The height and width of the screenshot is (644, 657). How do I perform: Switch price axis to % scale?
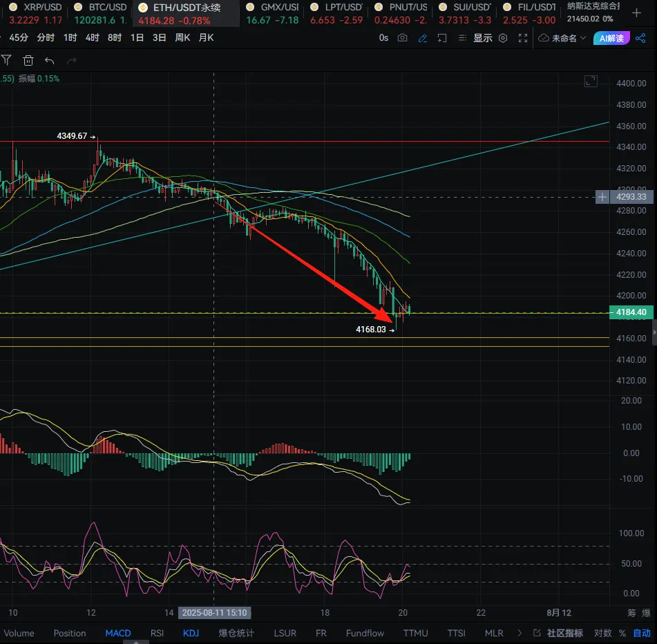pos(622,633)
